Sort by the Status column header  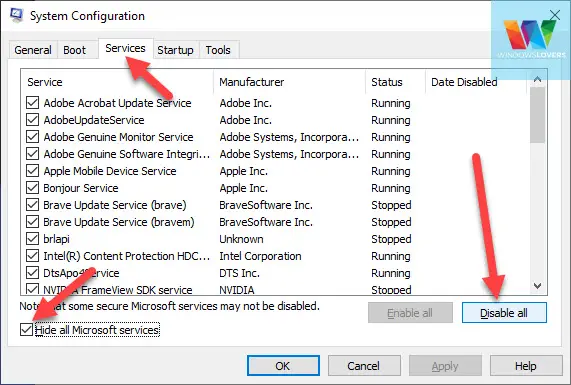point(395,82)
